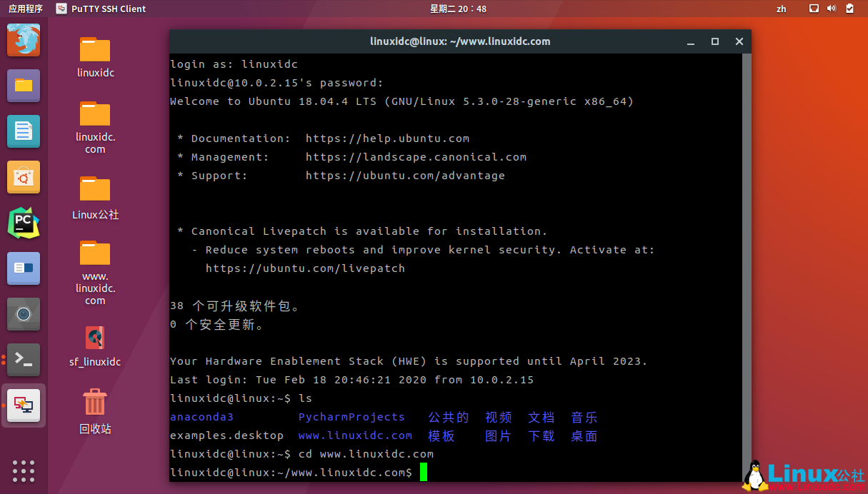This screenshot has height=494, width=868.
Task: Select the www.linuxidc.com link in terminal output
Action: pyautogui.click(x=355, y=435)
